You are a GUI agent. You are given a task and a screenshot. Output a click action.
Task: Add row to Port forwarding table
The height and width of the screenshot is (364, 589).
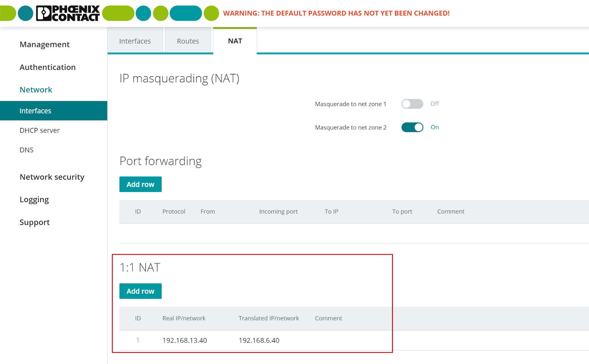(140, 184)
